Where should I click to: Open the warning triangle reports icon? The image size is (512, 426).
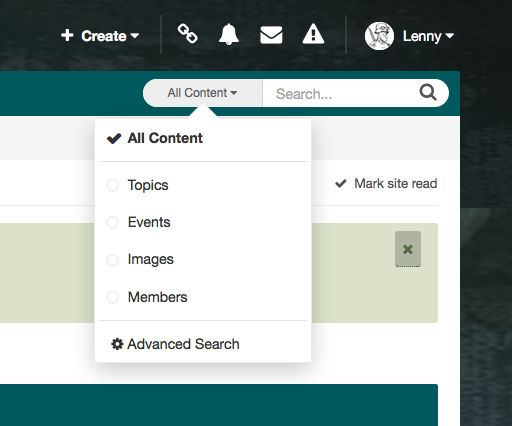point(313,34)
